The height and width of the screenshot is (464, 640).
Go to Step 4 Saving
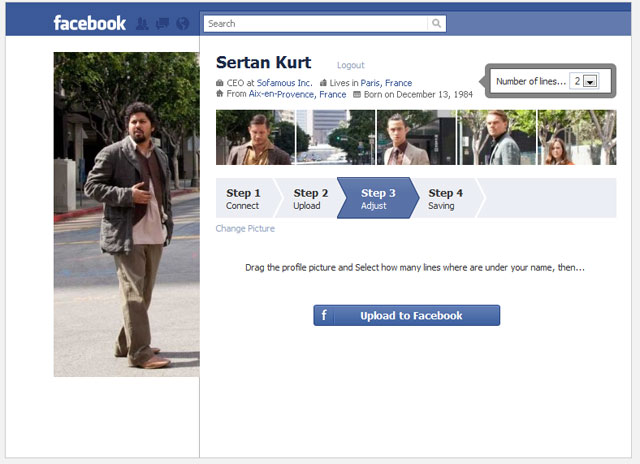tap(445, 198)
